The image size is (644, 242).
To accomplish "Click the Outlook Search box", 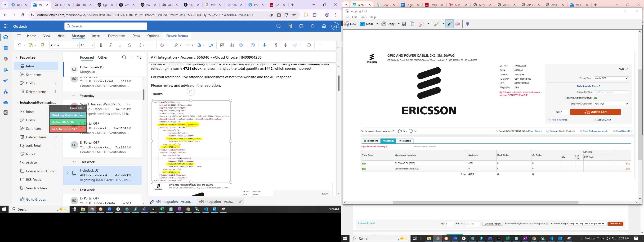I will (x=106, y=26).
